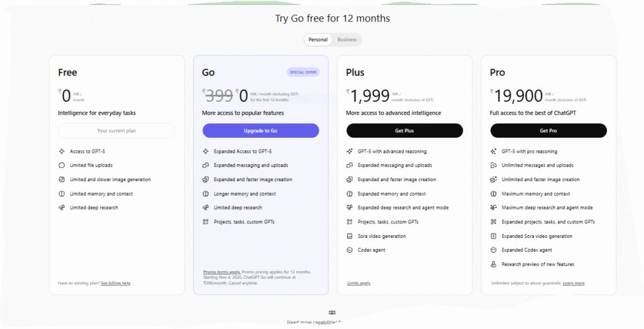644x329 pixels.
Task: Click the Unlimited and faster image creation icon
Action: pos(494,179)
